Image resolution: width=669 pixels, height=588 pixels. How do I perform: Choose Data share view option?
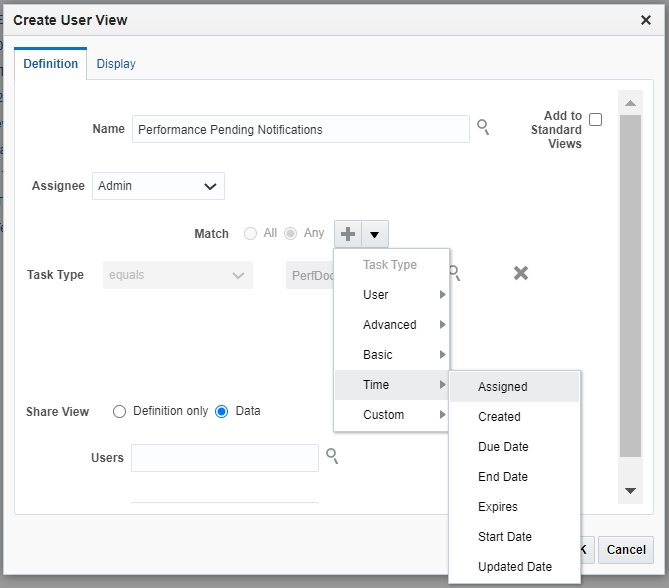tap(221, 411)
